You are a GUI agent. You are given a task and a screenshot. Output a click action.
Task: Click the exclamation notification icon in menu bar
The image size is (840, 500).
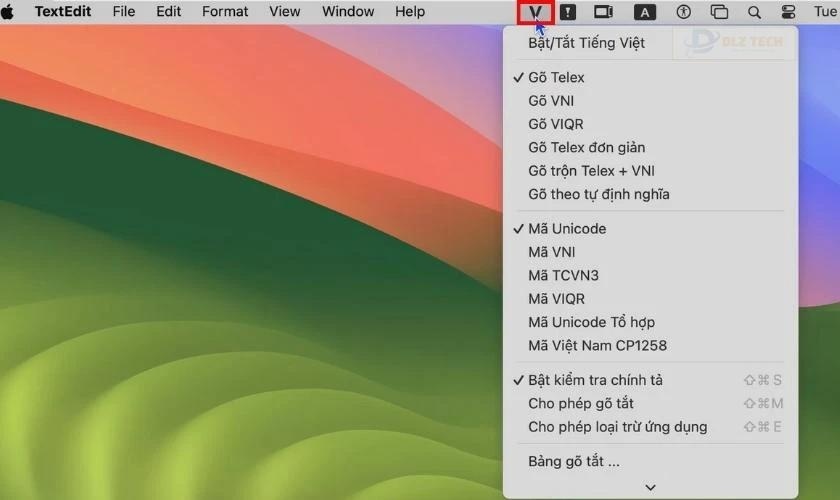tap(568, 12)
